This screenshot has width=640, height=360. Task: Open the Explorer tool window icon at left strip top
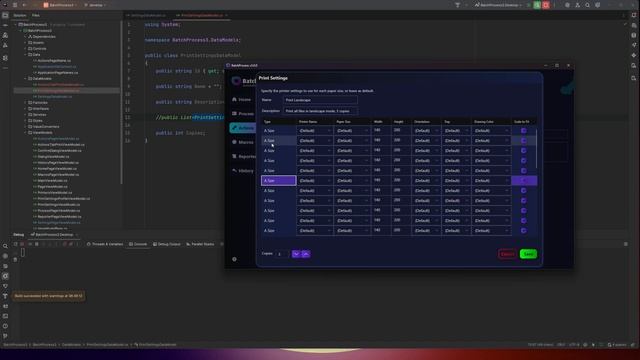[5, 16]
